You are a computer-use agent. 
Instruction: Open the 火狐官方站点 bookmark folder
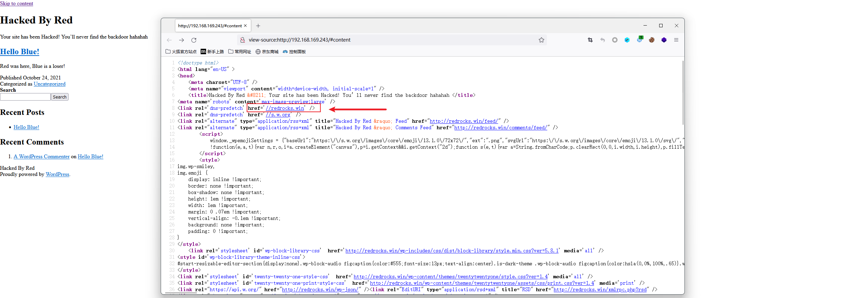[181, 52]
